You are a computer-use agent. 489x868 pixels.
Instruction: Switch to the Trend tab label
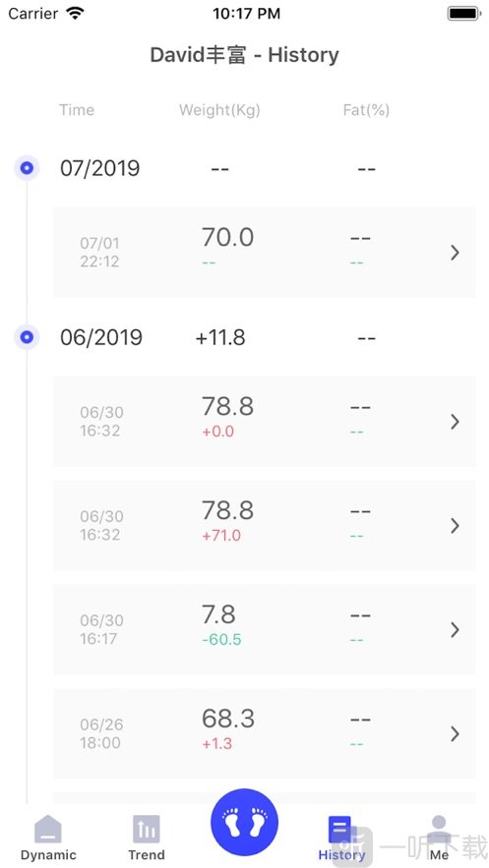tap(147, 854)
